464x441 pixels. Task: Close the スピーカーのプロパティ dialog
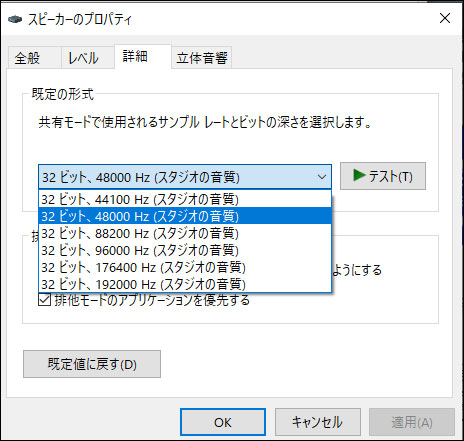pos(445,18)
